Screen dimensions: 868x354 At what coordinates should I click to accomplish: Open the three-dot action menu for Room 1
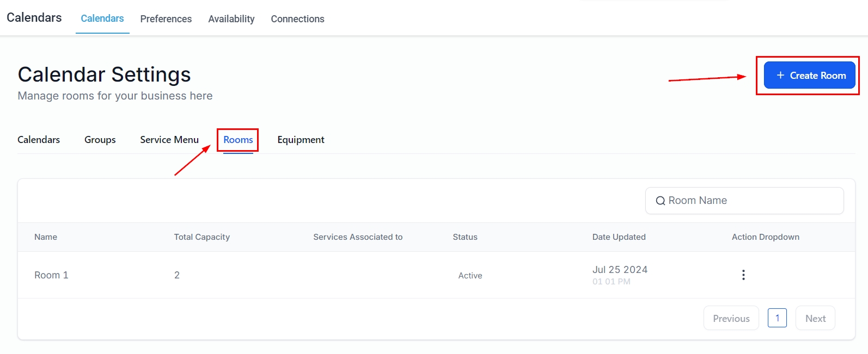[743, 275]
